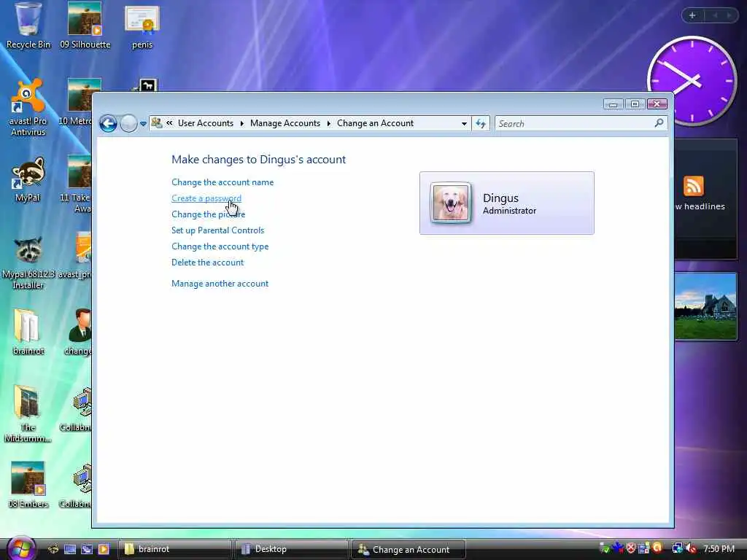Select Manage Accounts in the breadcrumb
747x560 pixels.
click(x=285, y=123)
